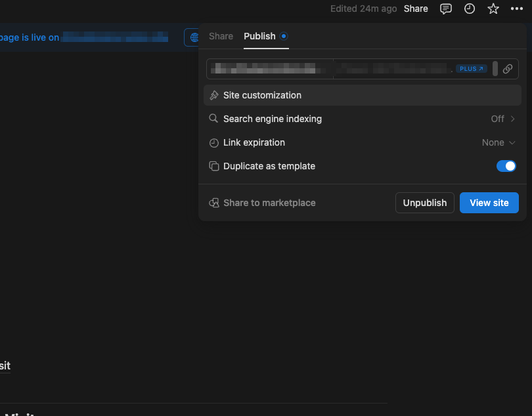Expand Search engine indexing Off chevron

click(x=512, y=119)
